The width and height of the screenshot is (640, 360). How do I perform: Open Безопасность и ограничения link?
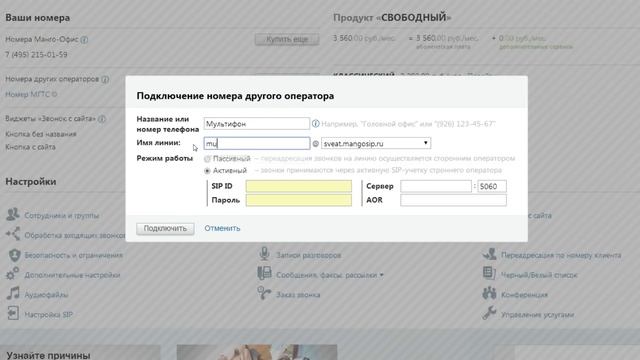[x=73, y=255]
